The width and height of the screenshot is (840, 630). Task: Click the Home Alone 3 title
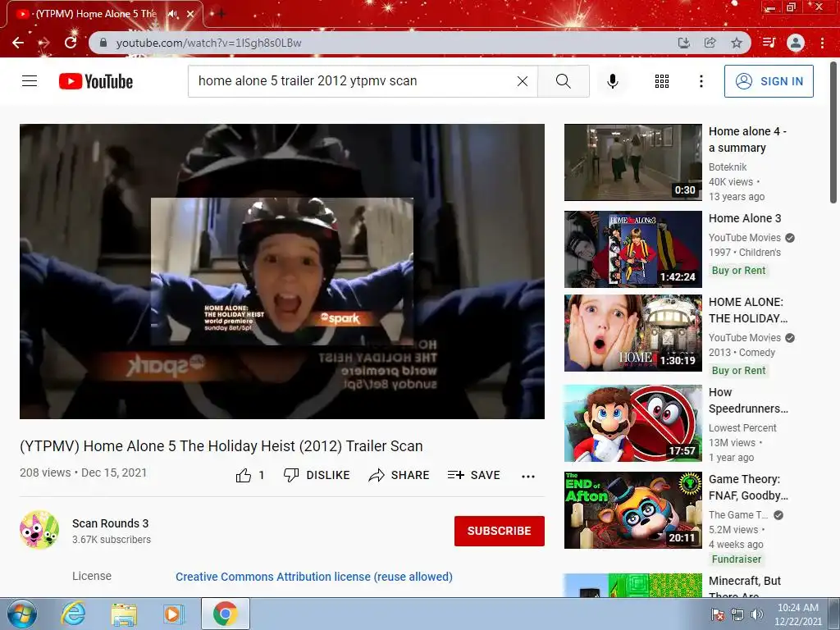click(x=745, y=218)
